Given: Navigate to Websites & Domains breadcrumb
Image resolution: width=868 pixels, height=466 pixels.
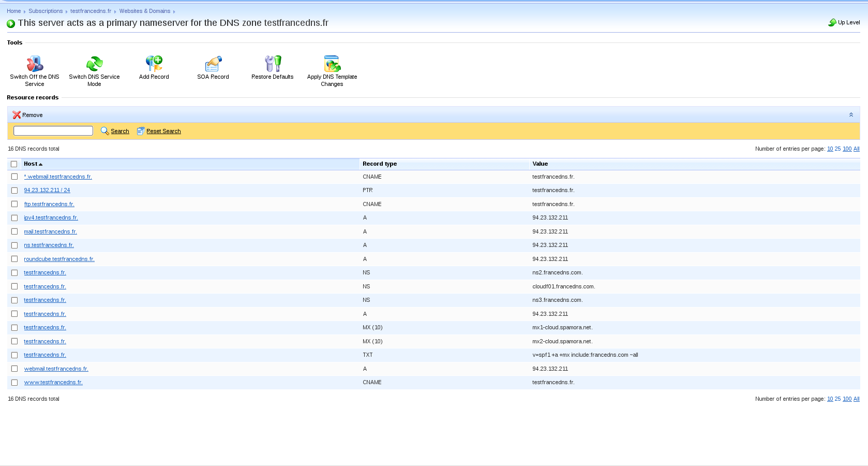Looking at the screenshot, I should pyautogui.click(x=144, y=11).
